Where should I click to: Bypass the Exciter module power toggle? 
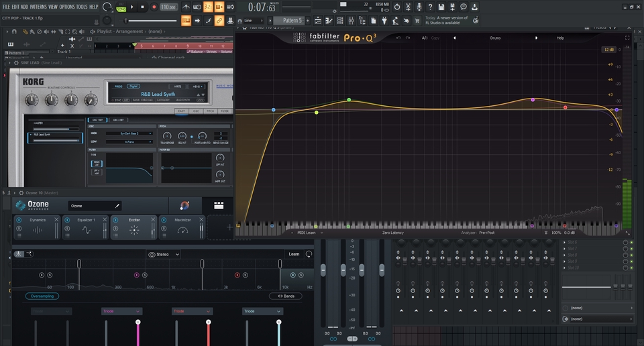point(116,221)
